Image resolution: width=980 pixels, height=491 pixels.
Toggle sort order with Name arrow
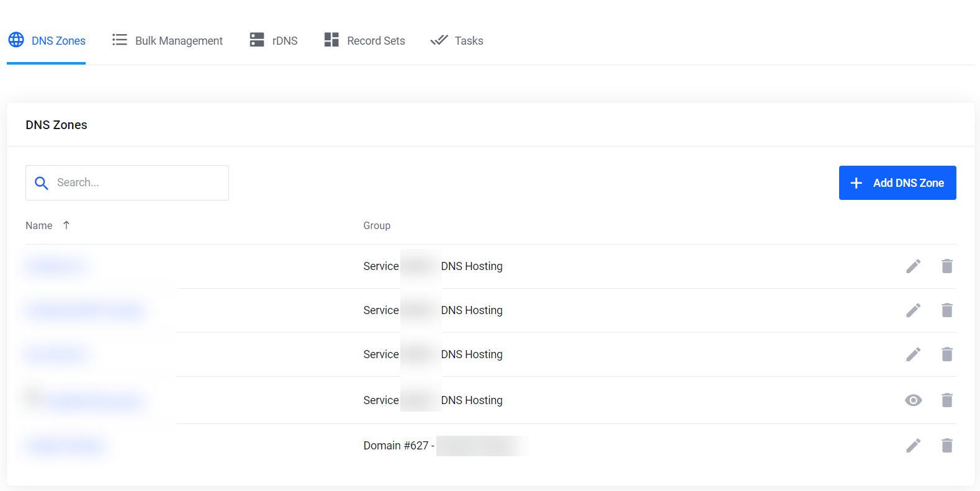pos(66,225)
